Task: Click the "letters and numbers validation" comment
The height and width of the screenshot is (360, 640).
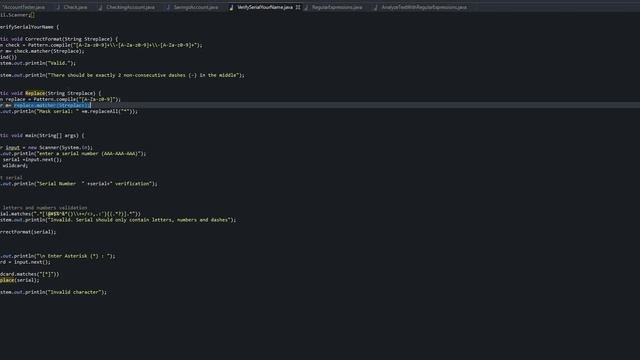Action: [x=44, y=208]
